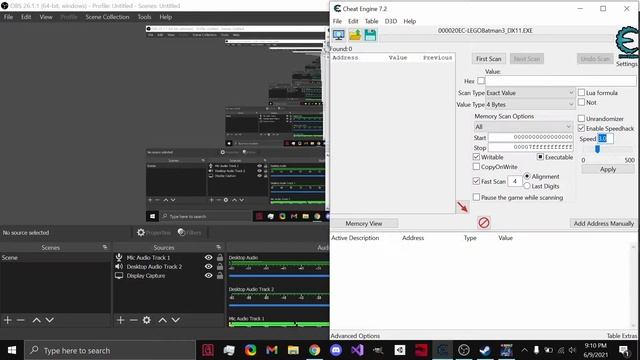
Task: Open the Memory Scan Options All dropdown
Action: [523, 127]
